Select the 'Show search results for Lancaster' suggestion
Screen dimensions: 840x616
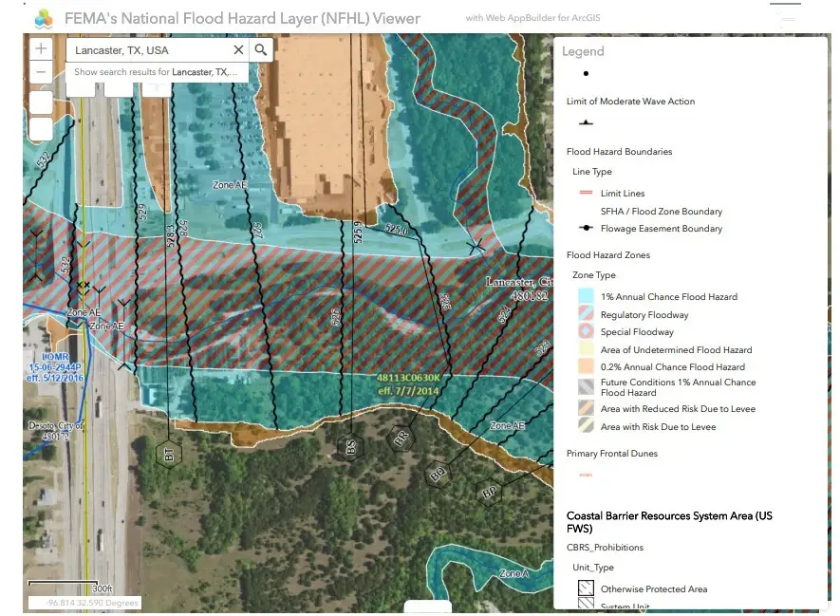[x=157, y=72]
